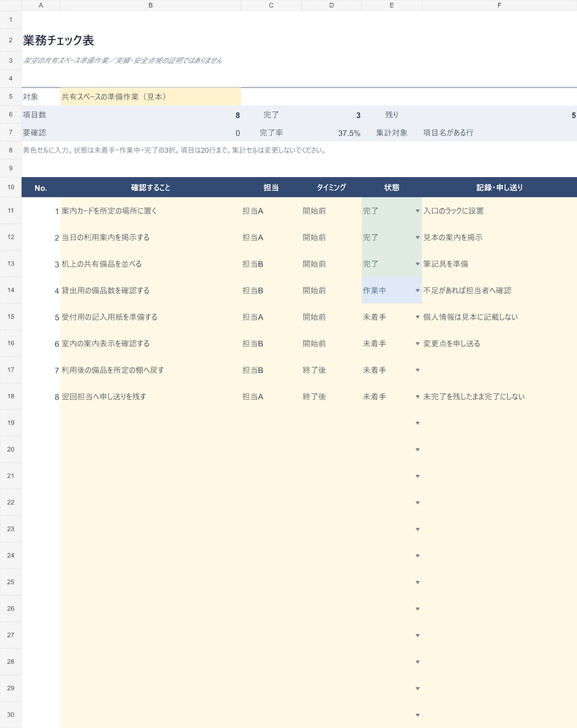Click the empty notes cell in row 17
The width and height of the screenshot is (577, 728).
[499, 370]
